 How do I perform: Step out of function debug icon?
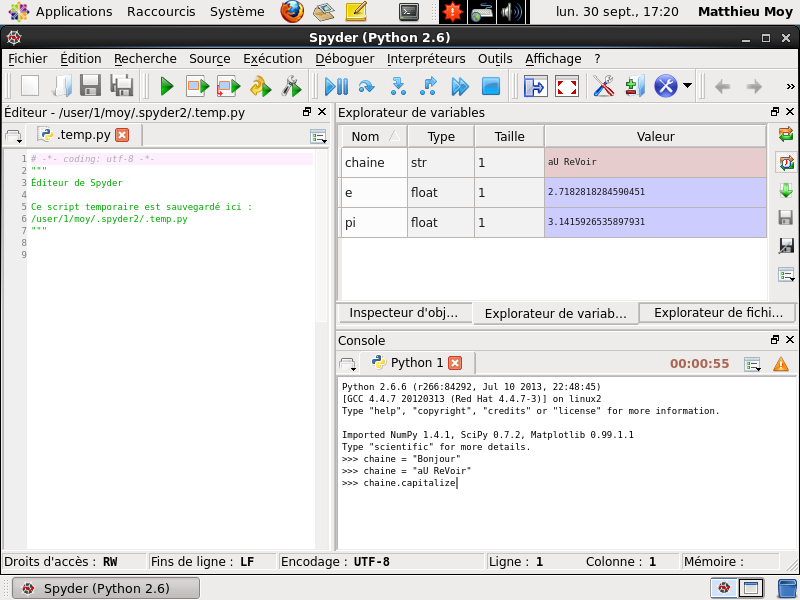(x=429, y=86)
